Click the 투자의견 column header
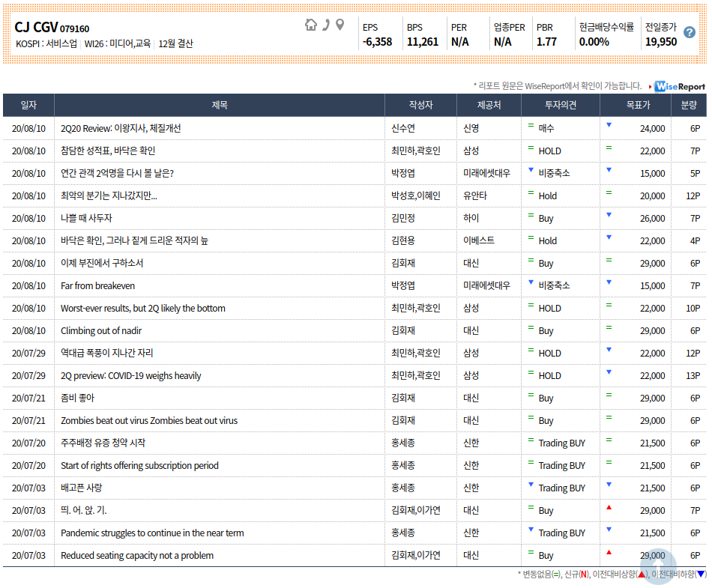Screen dimensions: 712x588 tap(561, 105)
